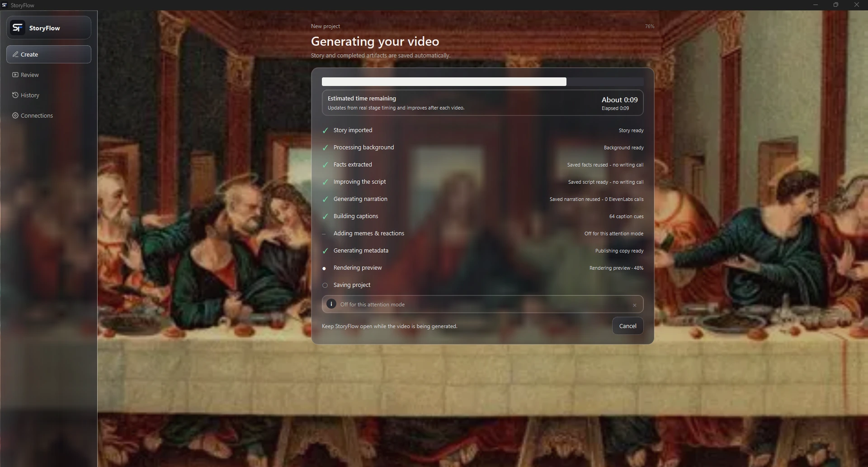868x467 pixels.
Task: Click the dash icon next to Adding memes & reactions
Action: (324, 234)
